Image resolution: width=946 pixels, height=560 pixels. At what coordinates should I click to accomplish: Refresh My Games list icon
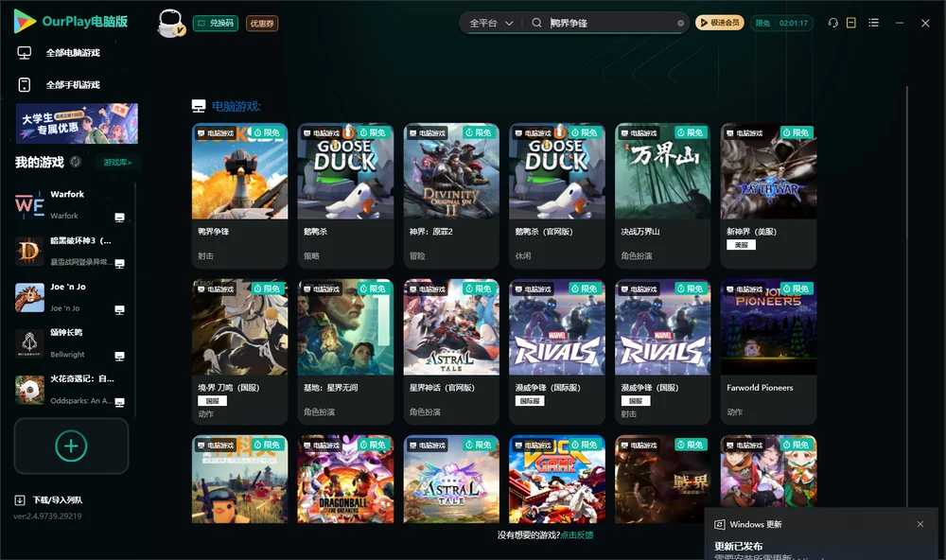76,162
